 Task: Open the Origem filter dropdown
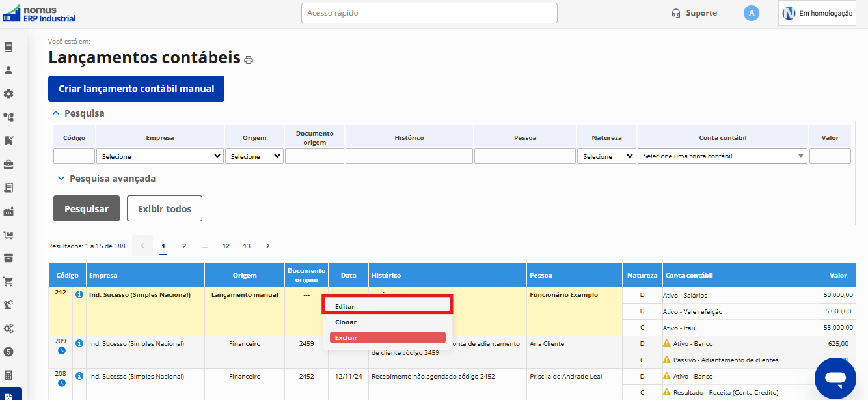254,156
